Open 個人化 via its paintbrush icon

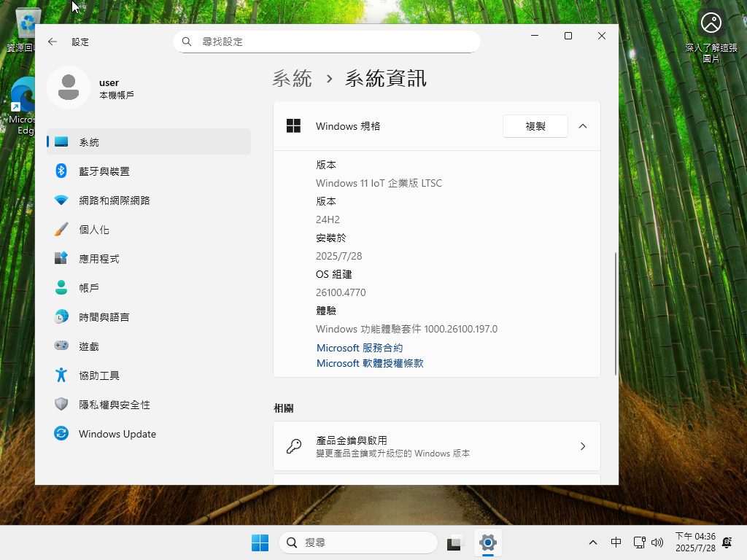[62, 229]
